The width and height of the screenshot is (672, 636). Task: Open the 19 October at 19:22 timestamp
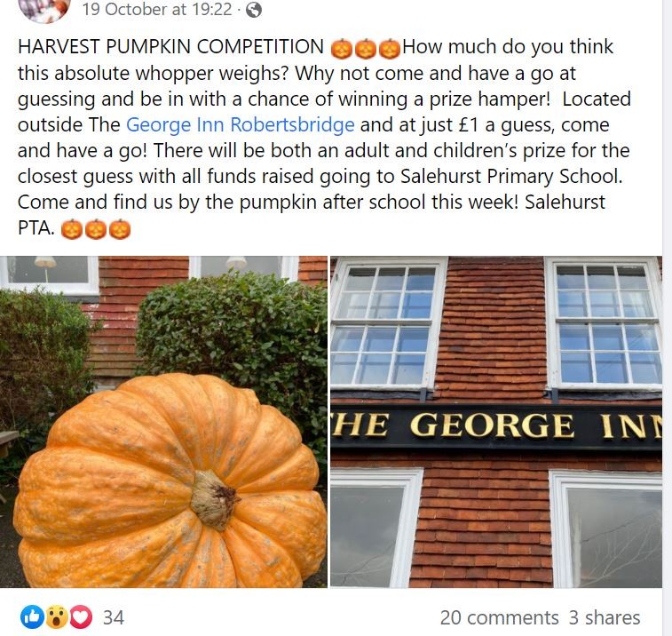point(157,10)
